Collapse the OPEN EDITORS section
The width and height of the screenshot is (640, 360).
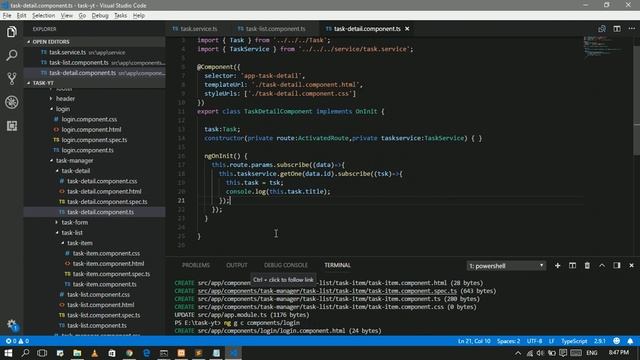point(95,42)
